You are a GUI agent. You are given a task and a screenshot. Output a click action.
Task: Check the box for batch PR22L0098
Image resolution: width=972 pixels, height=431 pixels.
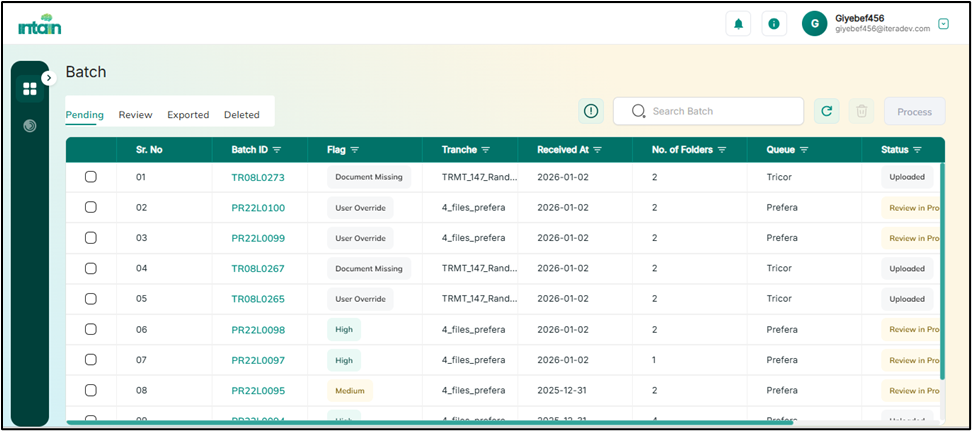91,329
